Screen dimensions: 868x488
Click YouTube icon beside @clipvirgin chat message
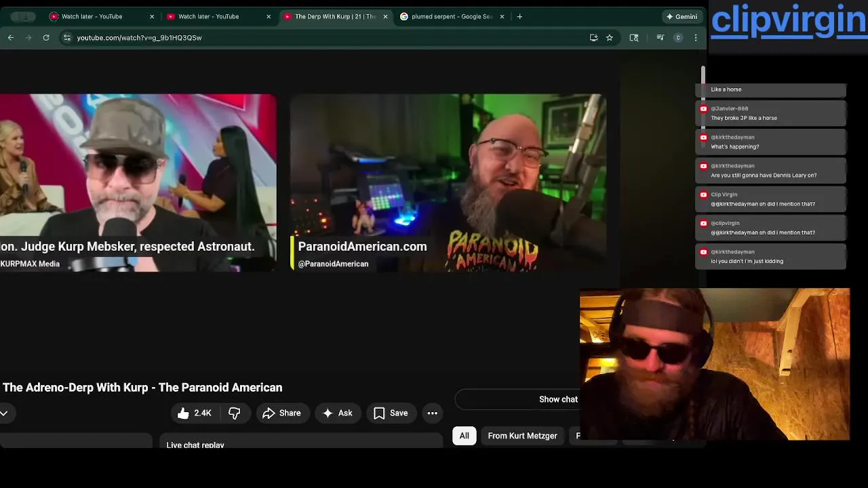coord(703,223)
